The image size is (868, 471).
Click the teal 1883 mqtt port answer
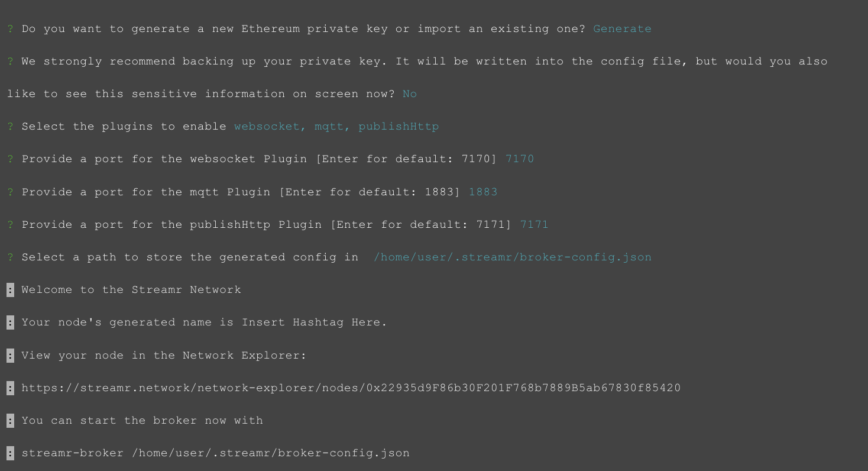[483, 192]
